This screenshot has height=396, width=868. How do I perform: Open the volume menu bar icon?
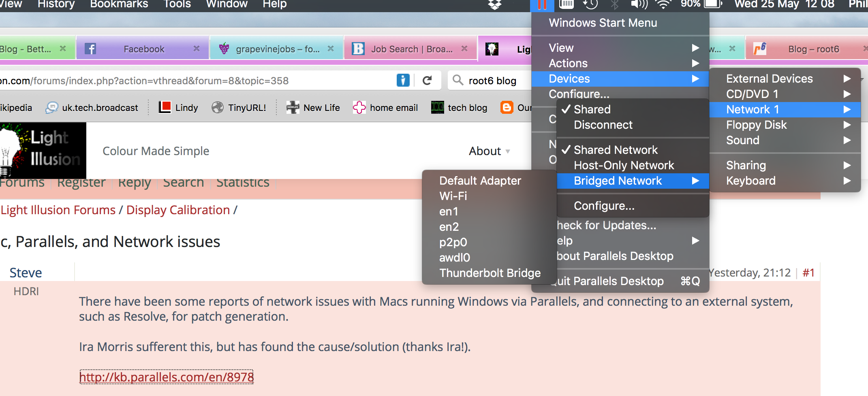click(x=639, y=4)
